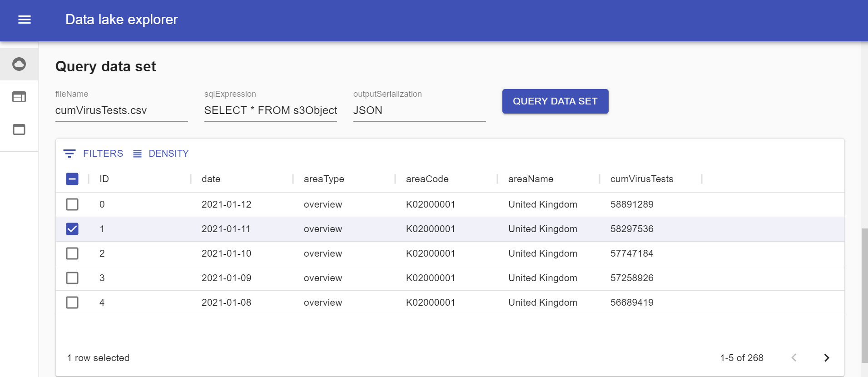Image resolution: width=868 pixels, height=377 pixels.
Task: Click the QUERY DATA SET button
Action: [x=555, y=101]
